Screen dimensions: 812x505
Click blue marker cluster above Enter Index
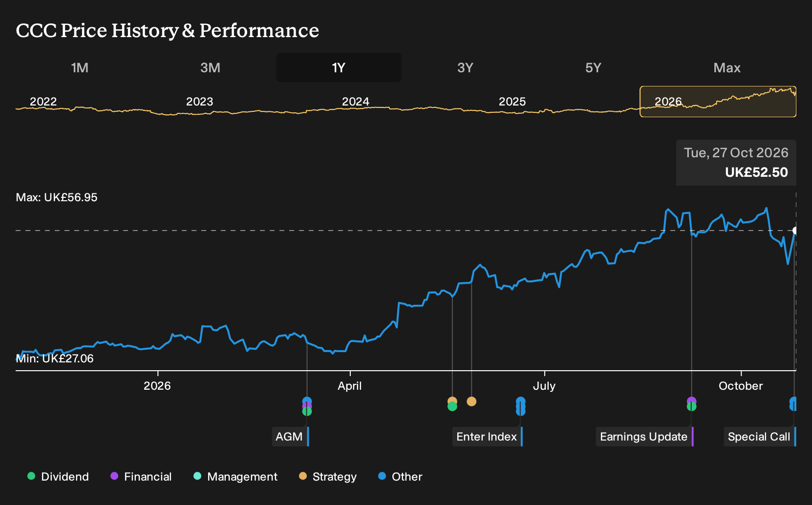click(x=521, y=406)
